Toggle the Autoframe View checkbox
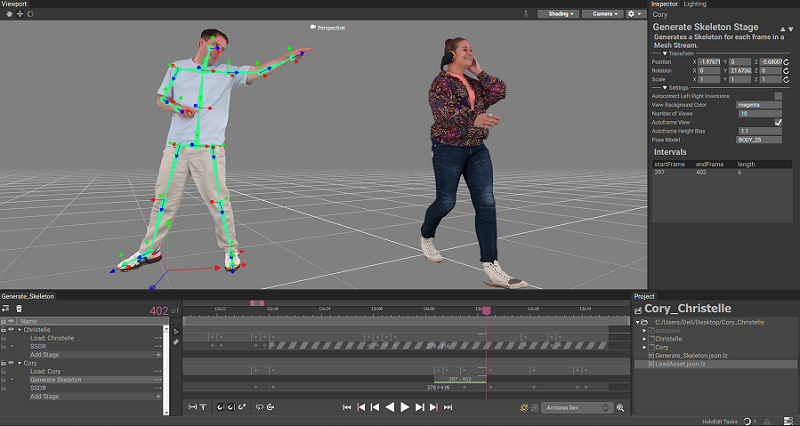The image size is (800, 426). point(778,122)
